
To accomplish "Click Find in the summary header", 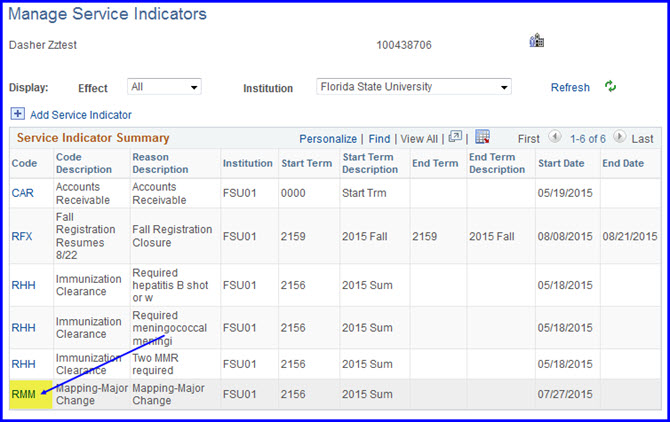I will click(379, 139).
